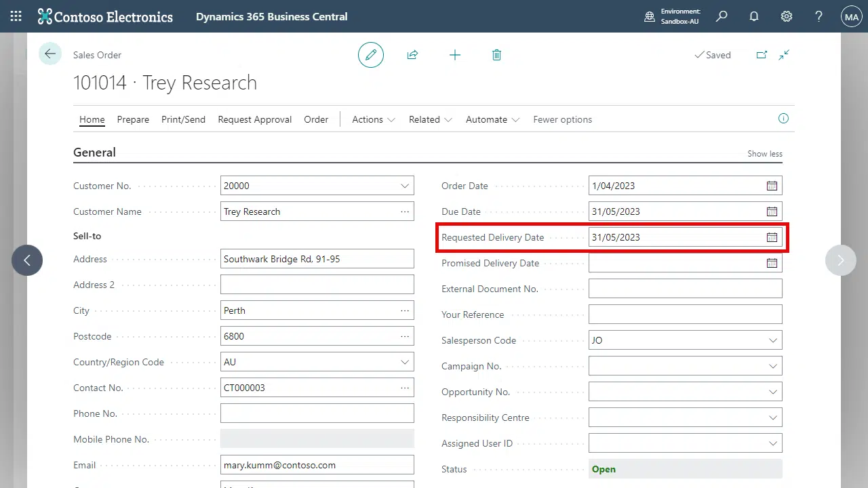Click the information icon in the action bar
Image resolution: width=868 pixels, height=488 pixels.
tap(783, 119)
